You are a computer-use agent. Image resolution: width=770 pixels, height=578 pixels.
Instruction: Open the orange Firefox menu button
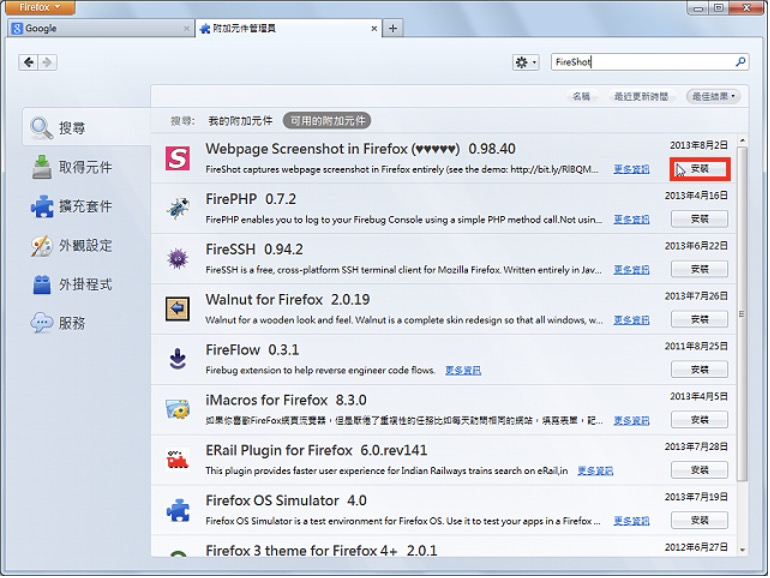tap(40, 7)
